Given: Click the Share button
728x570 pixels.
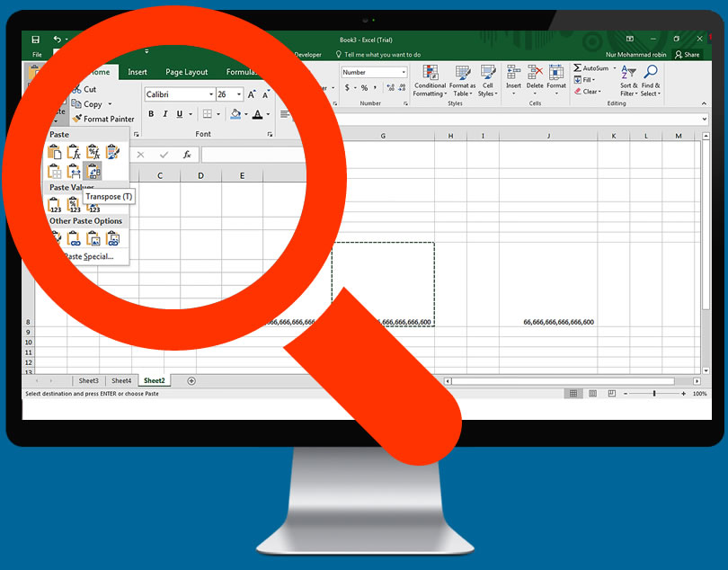Looking at the screenshot, I should (687, 54).
